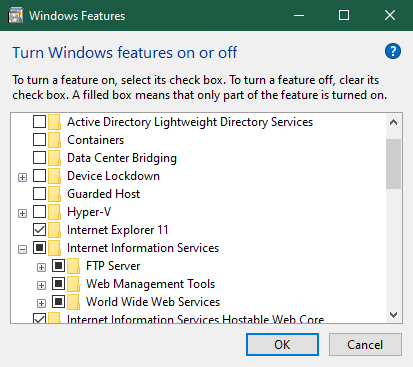The image size is (413, 367).
Task: Click the Internet Explorer 11 folder icon
Action: tap(54, 230)
